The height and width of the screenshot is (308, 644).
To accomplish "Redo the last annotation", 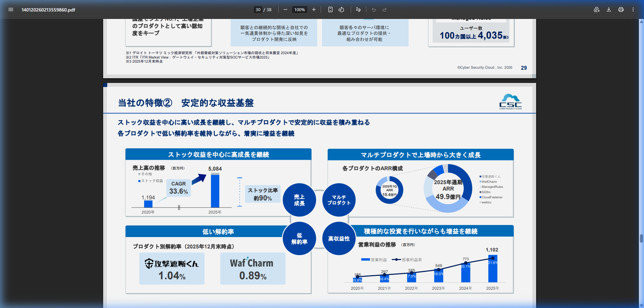I will tap(384, 9).
